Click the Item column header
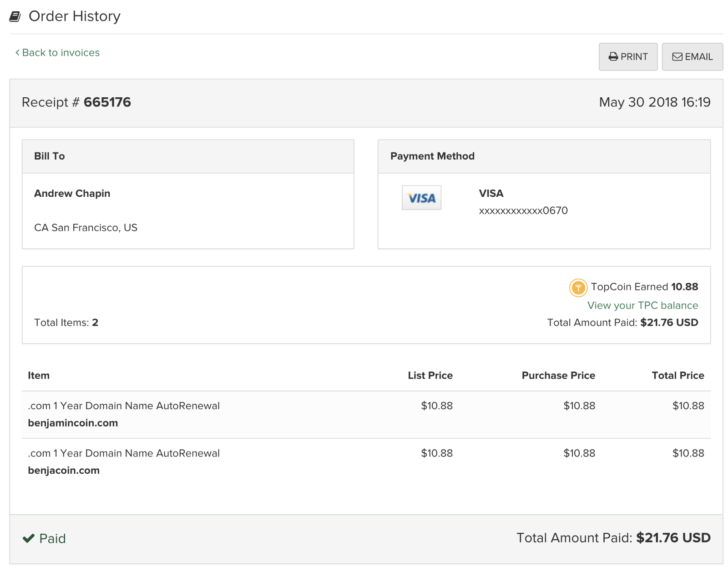Image resolution: width=728 pixels, height=571 pixels. point(39,376)
